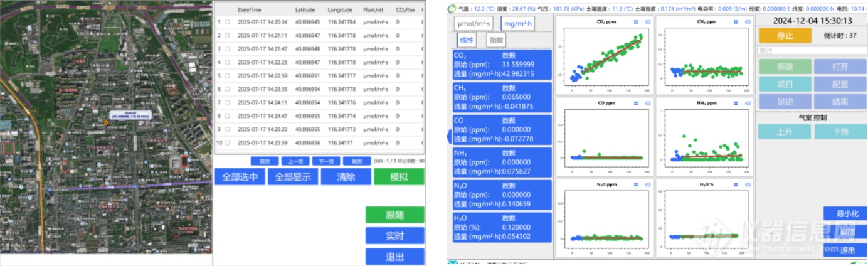Image resolution: width=868 pixels, height=266 pixels.
Task: Click the 项目 project button
Action: tap(785, 84)
